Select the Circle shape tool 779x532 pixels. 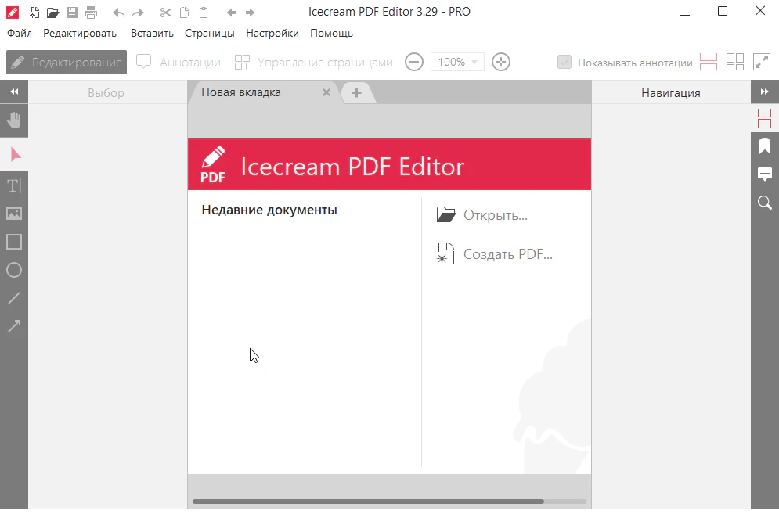coord(14,270)
